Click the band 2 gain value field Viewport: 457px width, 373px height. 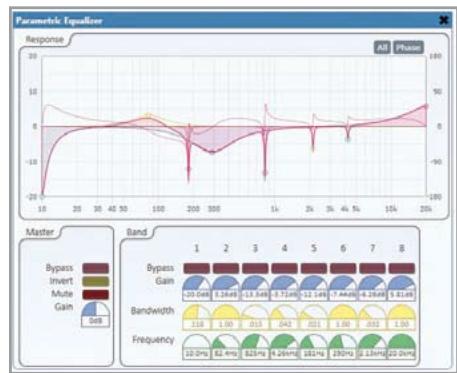226,295
